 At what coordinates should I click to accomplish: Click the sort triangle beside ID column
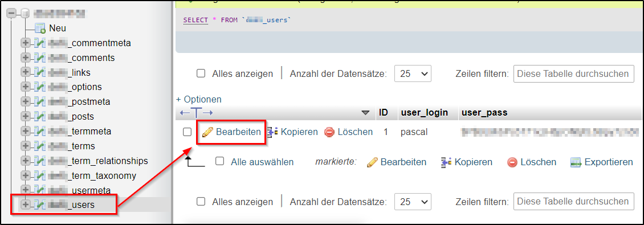tap(365, 113)
